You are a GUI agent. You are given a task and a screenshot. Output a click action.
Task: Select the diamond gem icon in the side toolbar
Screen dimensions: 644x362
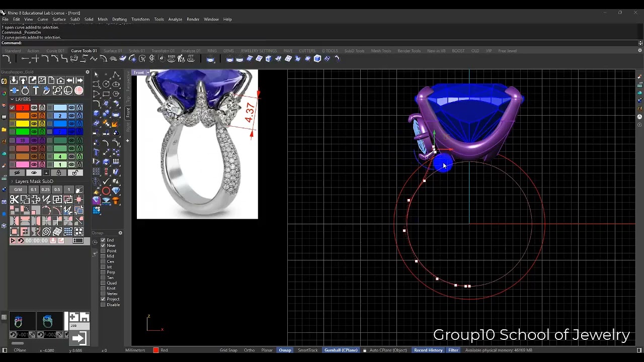click(x=116, y=191)
